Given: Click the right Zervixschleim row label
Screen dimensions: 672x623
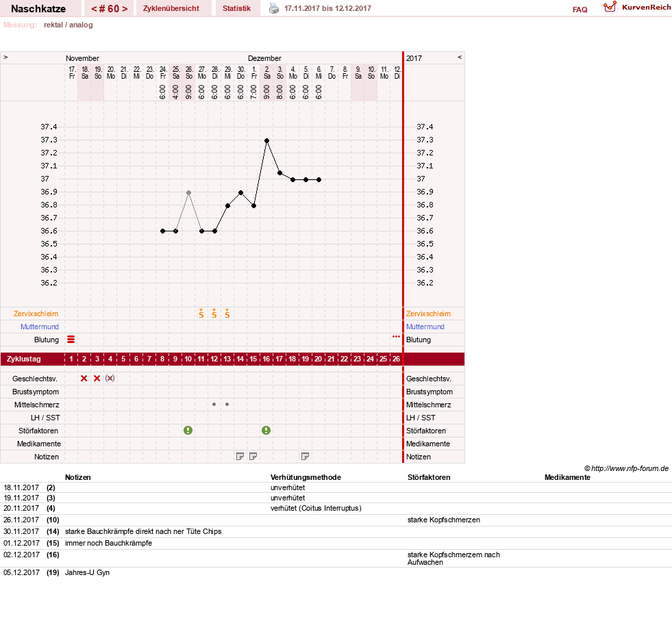Looking at the screenshot, I should 429,314.
